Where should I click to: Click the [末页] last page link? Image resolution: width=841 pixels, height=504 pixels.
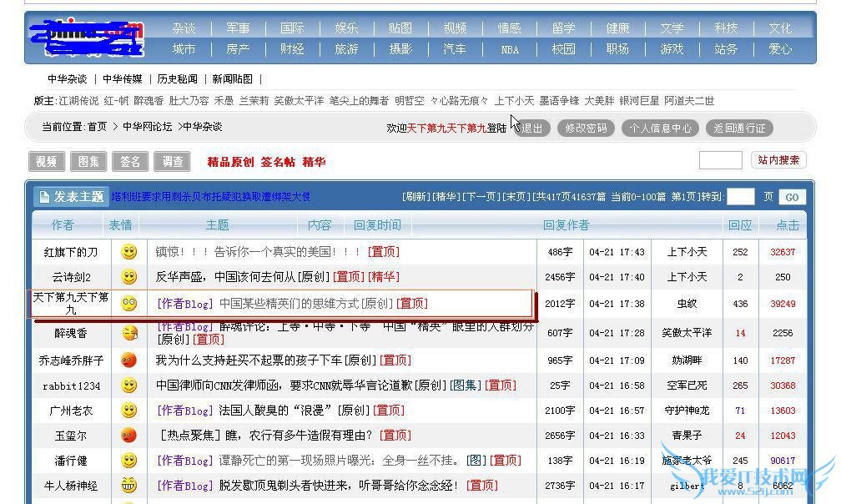tap(516, 197)
